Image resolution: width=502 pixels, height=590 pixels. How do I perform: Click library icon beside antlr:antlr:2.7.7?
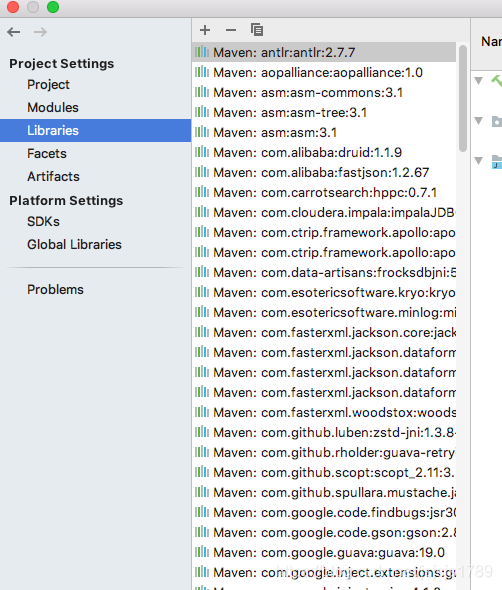pos(202,52)
